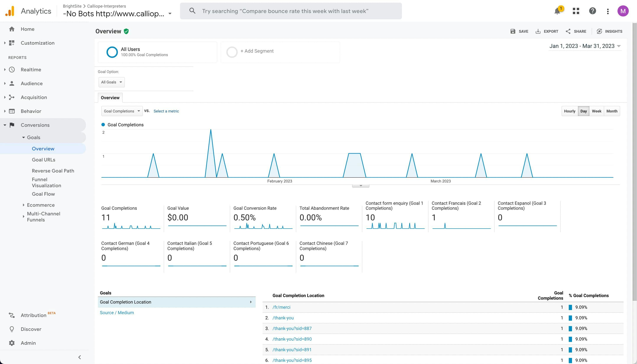Open the Google apps grid icon
Viewport: 637px width, 364px height.
click(x=576, y=11)
